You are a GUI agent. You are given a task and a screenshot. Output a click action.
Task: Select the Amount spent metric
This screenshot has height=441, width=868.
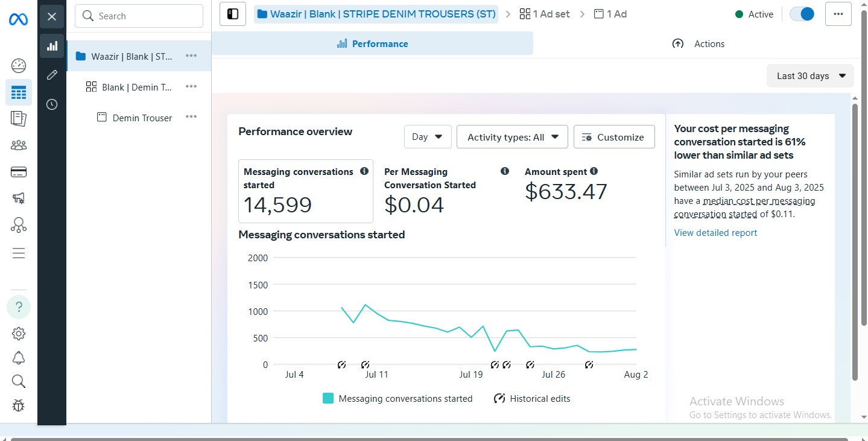pyautogui.click(x=566, y=185)
